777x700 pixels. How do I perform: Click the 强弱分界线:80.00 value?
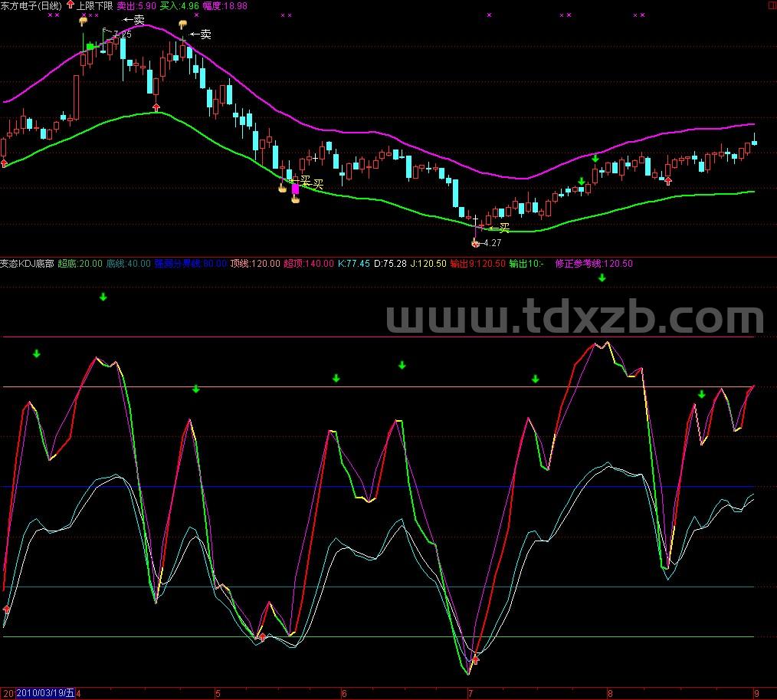[190, 263]
